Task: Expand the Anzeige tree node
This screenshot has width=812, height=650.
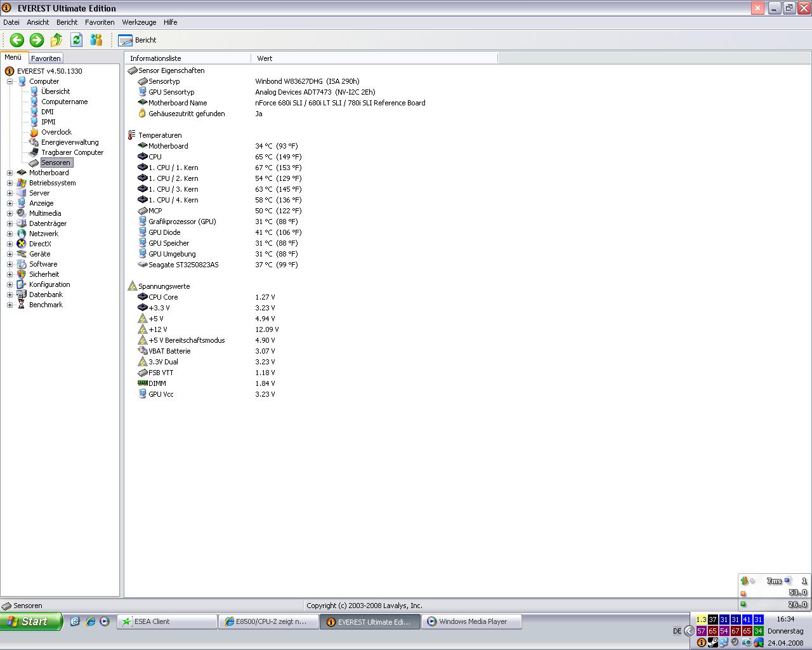Action: tap(10, 203)
